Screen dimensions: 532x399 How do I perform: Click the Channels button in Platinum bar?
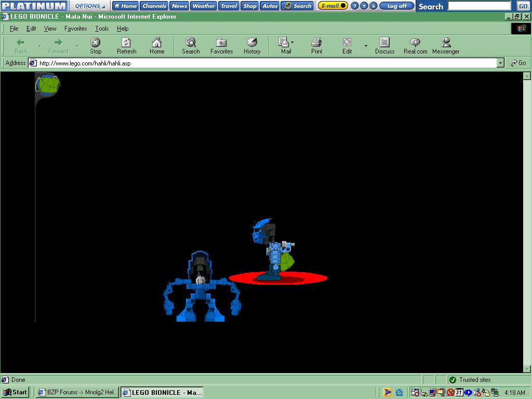[154, 6]
